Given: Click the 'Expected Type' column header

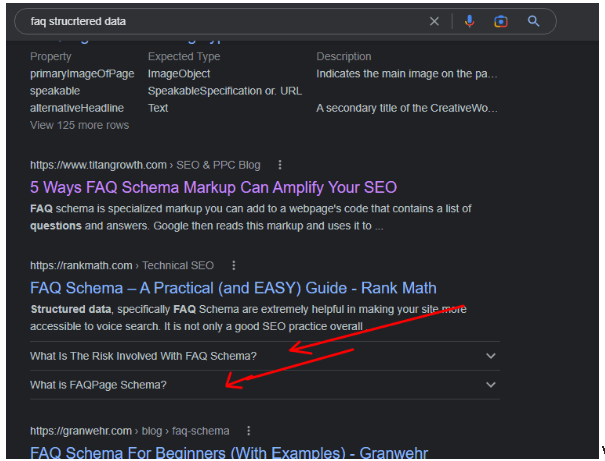Looking at the screenshot, I should click(184, 56).
